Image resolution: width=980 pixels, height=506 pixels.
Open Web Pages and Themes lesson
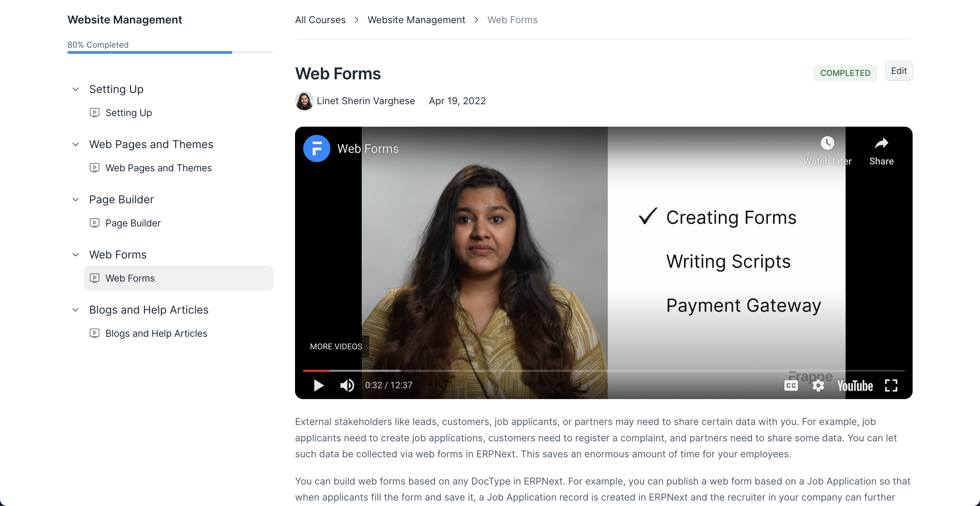(178, 168)
